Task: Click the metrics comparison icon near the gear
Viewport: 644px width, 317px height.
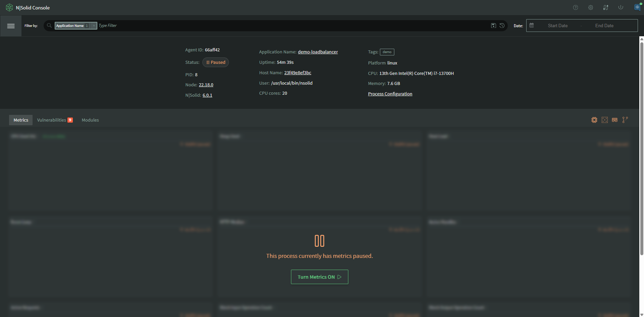Action: (x=606, y=7)
